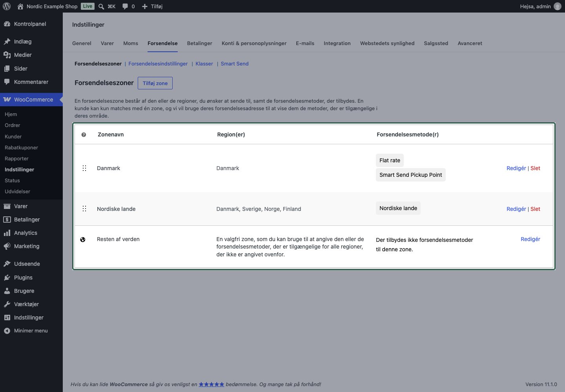Open Rabatkuponer in WooCommerce submenu
The image size is (565, 392).
click(21, 147)
